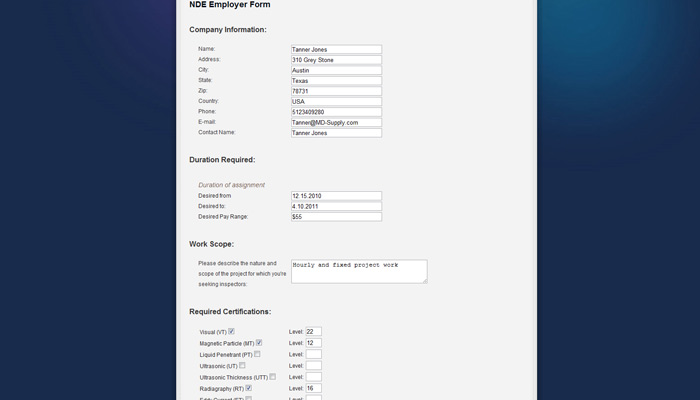
Task: Focus the Magnetic Particle Level field
Action: [313, 343]
